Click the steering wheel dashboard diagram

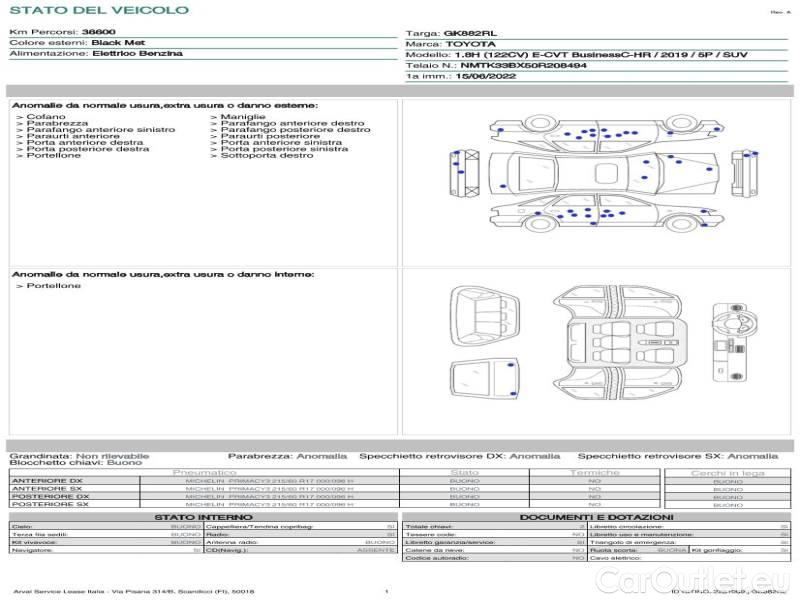point(735,342)
